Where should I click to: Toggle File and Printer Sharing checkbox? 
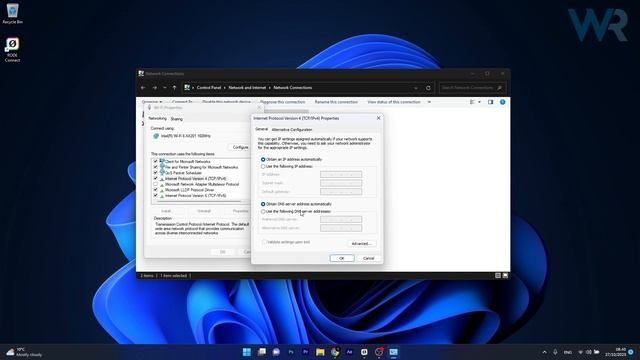click(156, 167)
